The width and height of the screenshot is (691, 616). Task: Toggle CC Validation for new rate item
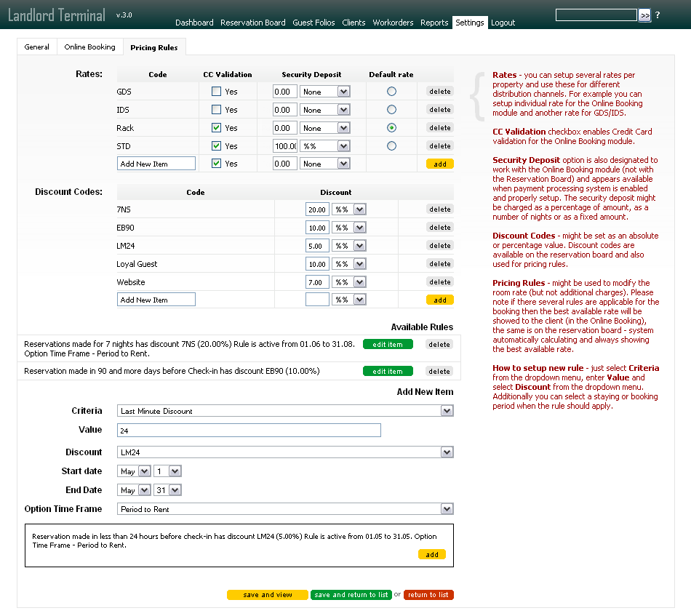tap(216, 164)
